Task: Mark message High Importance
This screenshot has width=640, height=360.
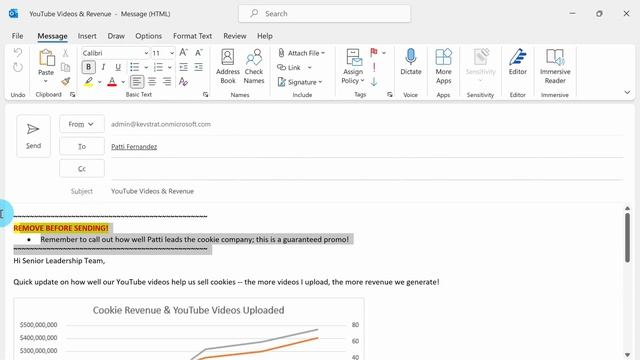Action: point(374,67)
